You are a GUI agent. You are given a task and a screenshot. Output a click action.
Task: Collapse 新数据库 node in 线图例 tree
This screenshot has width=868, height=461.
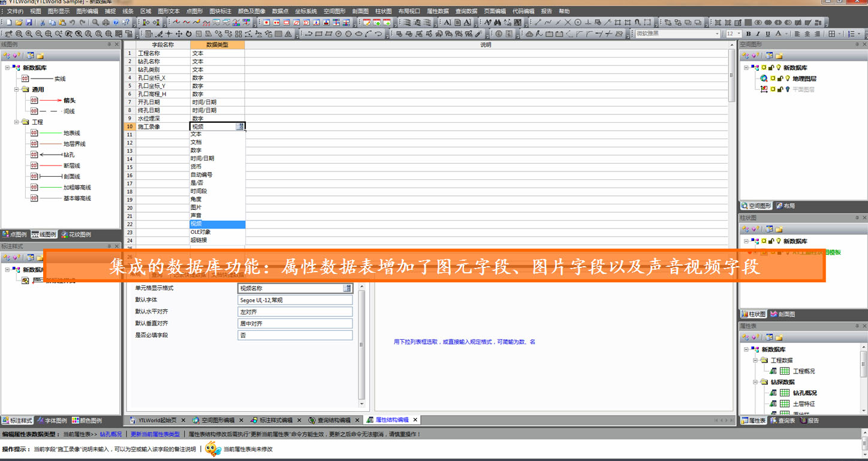pos(7,68)
